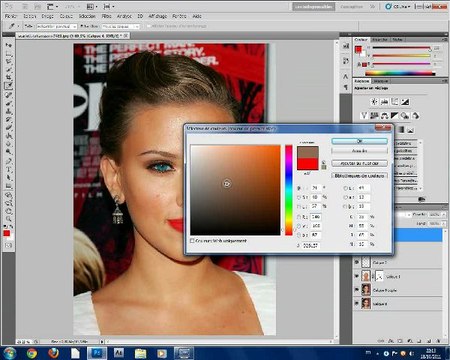Switch to the Masques tab
The height and width of the screenshot is (360, 450).
click(380, 81)
